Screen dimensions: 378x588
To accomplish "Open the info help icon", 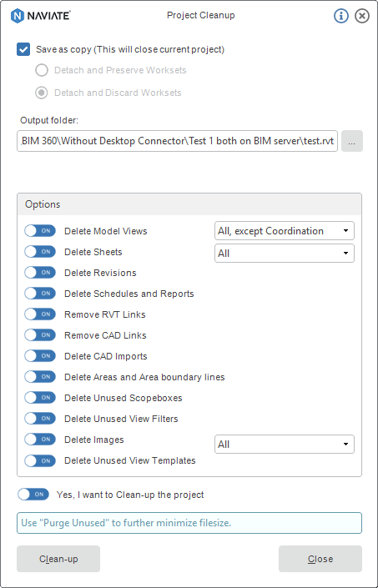I will pos(341,16).
